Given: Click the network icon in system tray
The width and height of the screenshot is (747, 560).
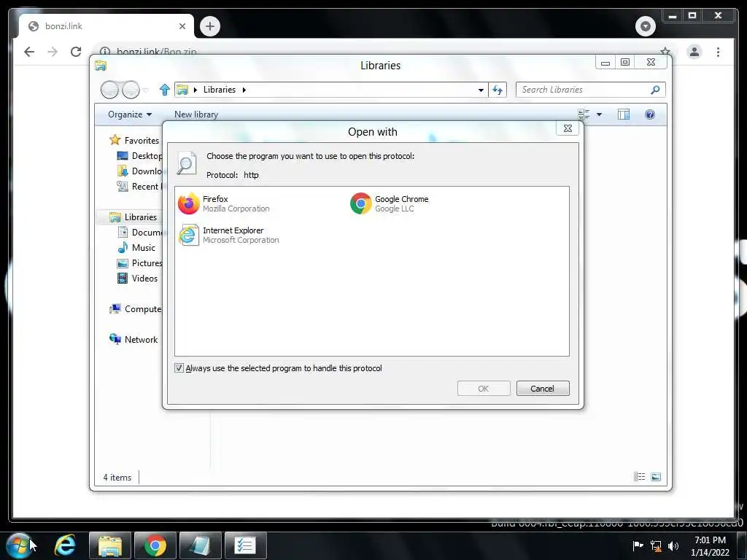Looking at the screenshot, I should 656,546.
